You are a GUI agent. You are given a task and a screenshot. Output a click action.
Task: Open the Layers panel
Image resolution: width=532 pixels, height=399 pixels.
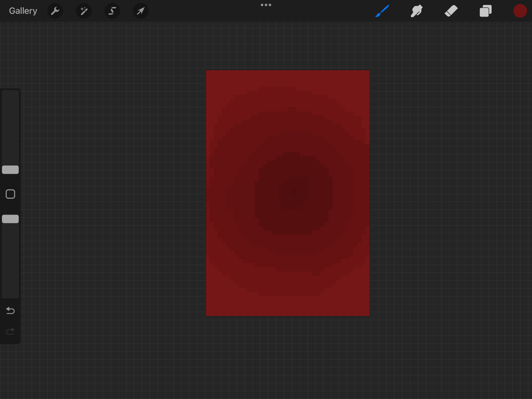coord(485,11)
